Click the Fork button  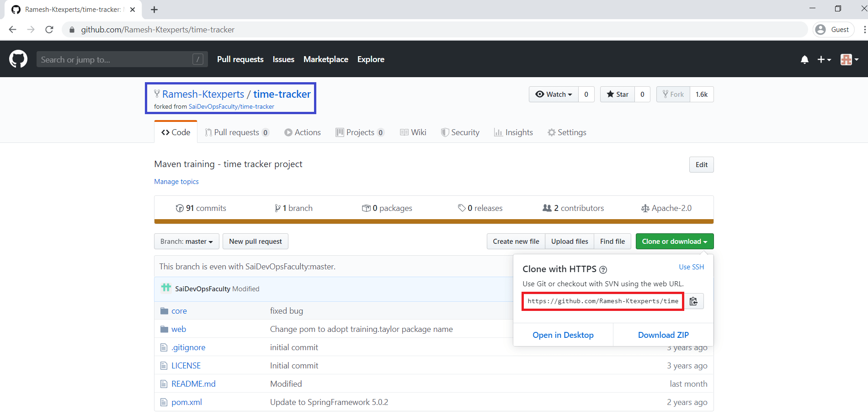[x=673, y=95]
